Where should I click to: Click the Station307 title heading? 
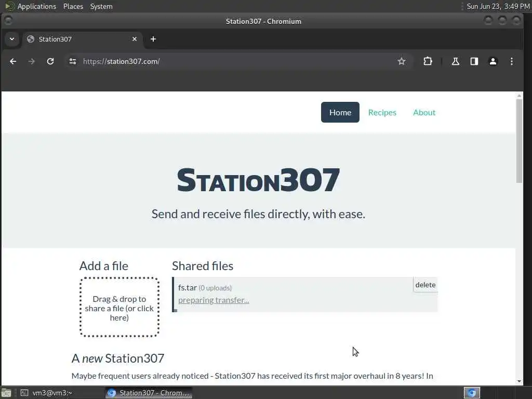(x=258, y=180)
